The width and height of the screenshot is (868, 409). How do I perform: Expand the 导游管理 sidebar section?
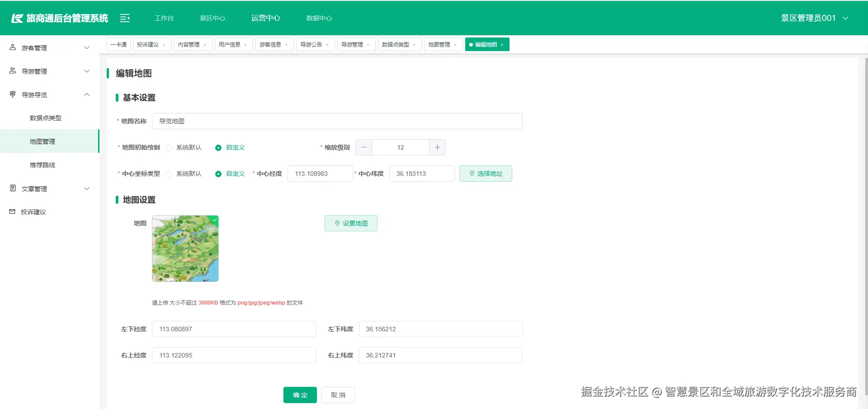pyautogui.click(x=48, y=71)
